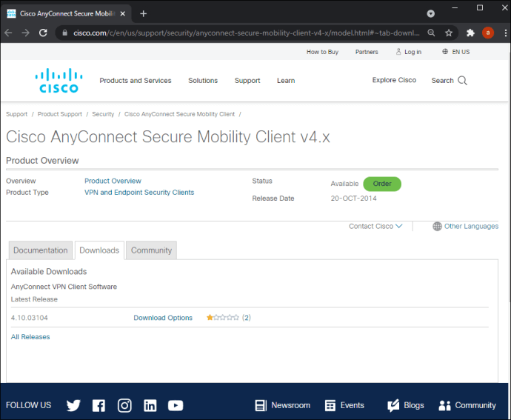This screenshot has height=420, width=511.
Task: Expand the Contact Cisco dropdown
Action: 375,227
